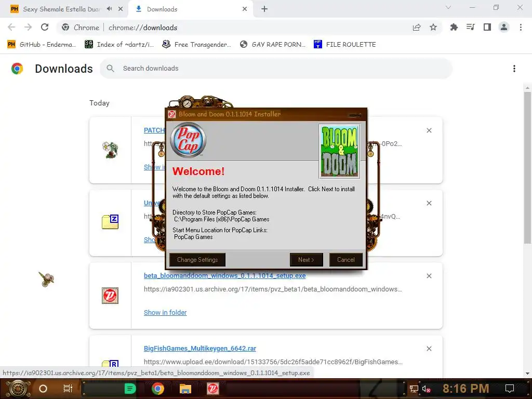Remove BigFishGames_Multikeygen download from list
This screenshot has width=532, height=399.
pyautogui.click(x=429, y=349)
